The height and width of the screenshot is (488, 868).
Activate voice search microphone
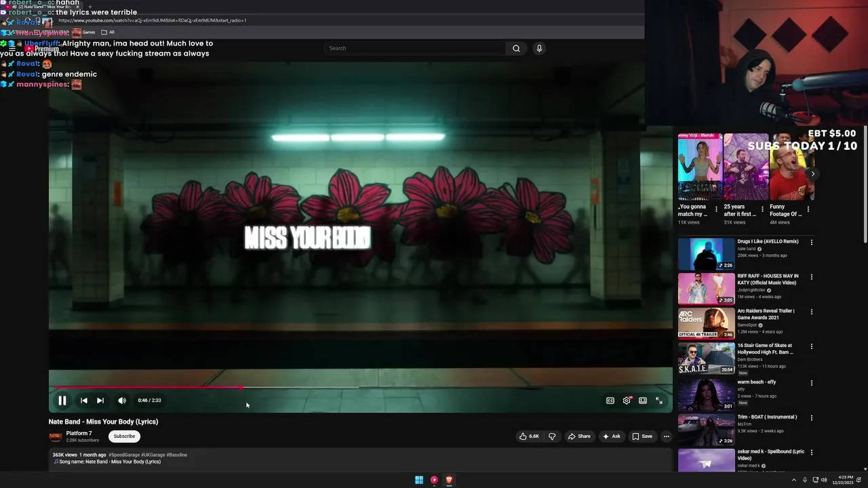(539, 48)
